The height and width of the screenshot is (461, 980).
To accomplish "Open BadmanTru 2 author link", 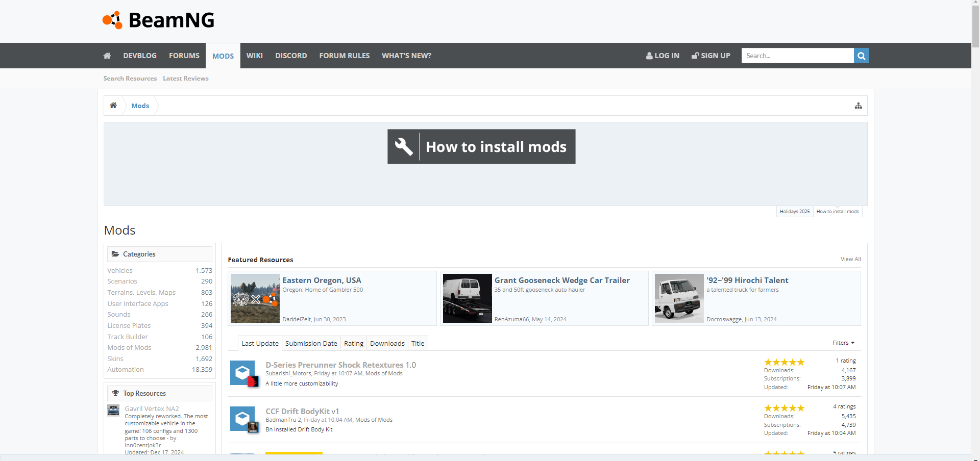I will [x=283, y=420].
